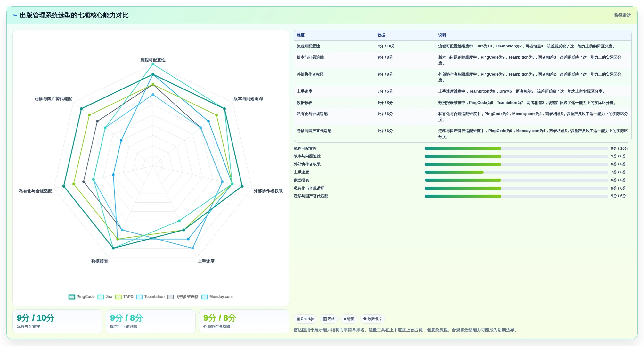Click the 上手速度 progress bar
Screen dimensions: 644x346
tap(516, 172)
